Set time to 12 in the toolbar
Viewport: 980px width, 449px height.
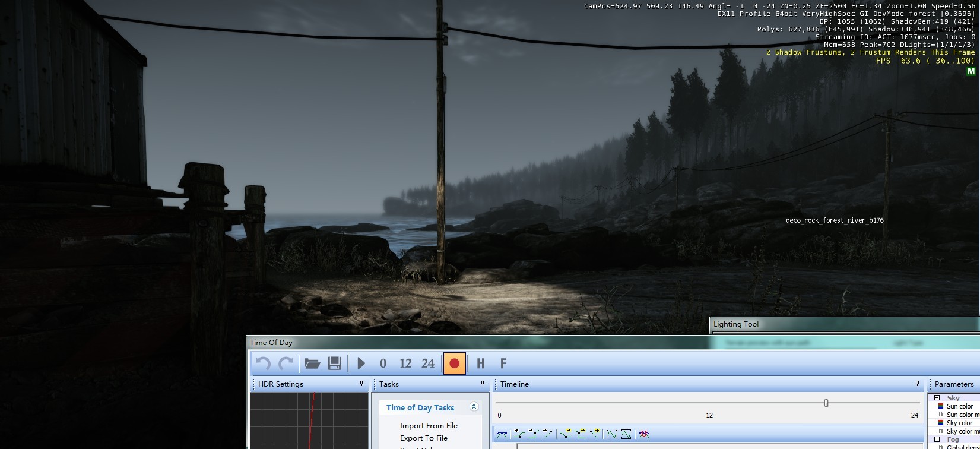click(405, 363)
